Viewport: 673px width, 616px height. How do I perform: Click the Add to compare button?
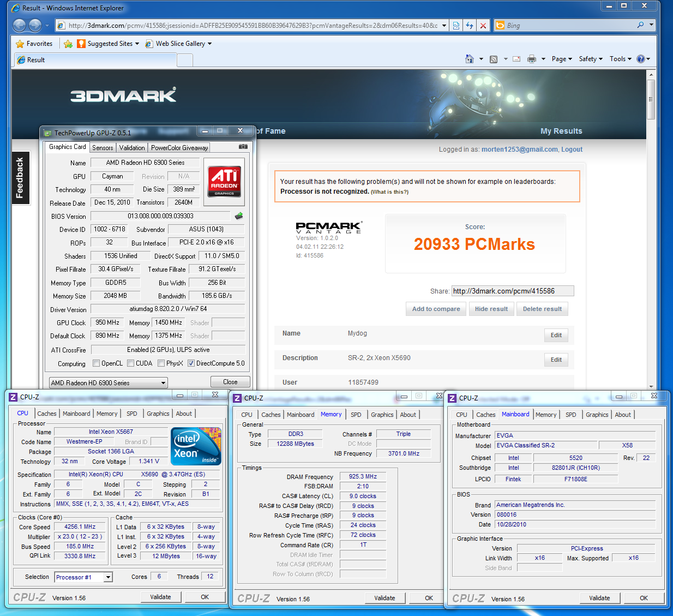pyautogui.click(x=436, y=309)
